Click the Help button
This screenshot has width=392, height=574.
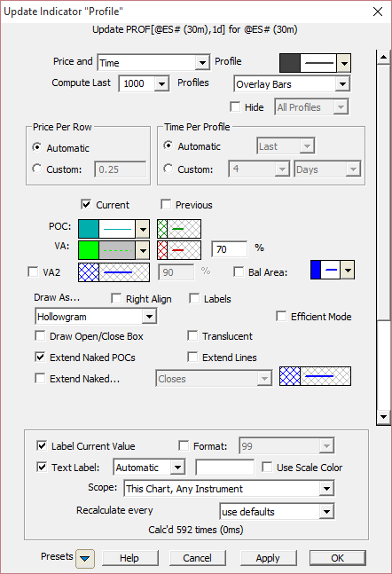pos(129,558)
